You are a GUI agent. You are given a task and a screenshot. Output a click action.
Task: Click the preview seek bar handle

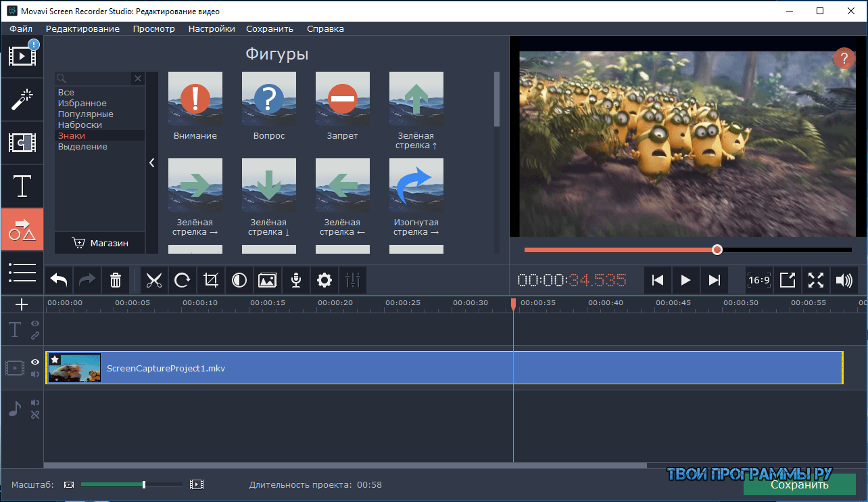coord(717,250)
